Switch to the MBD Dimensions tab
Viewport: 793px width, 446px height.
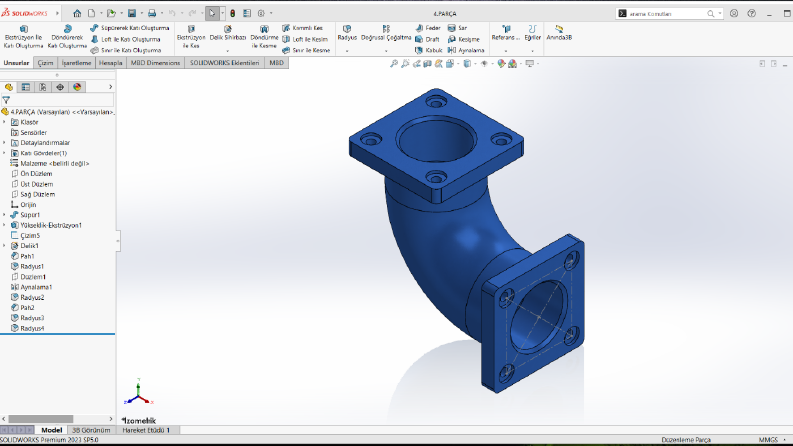(155, 63)
